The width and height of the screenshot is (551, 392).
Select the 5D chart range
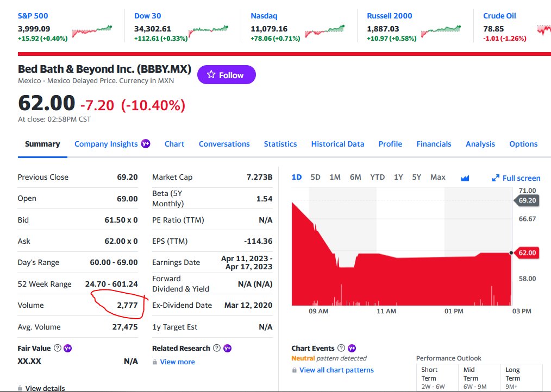(316, 177)
